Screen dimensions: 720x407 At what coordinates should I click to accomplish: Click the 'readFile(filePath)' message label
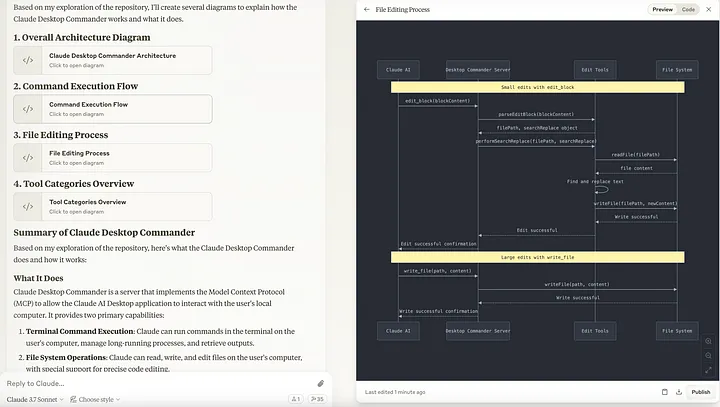(x=636, y=154)
